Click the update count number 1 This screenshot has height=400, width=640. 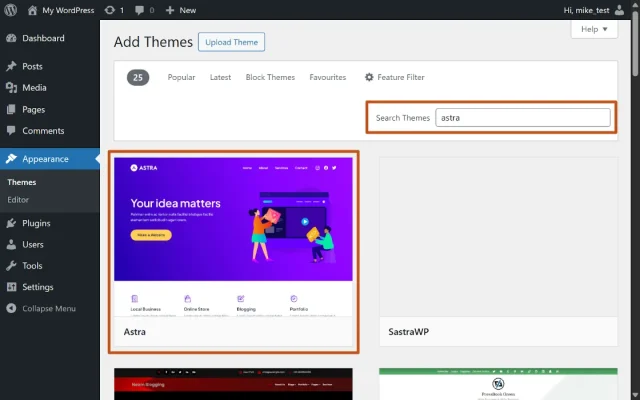click(x=122, y=10)
